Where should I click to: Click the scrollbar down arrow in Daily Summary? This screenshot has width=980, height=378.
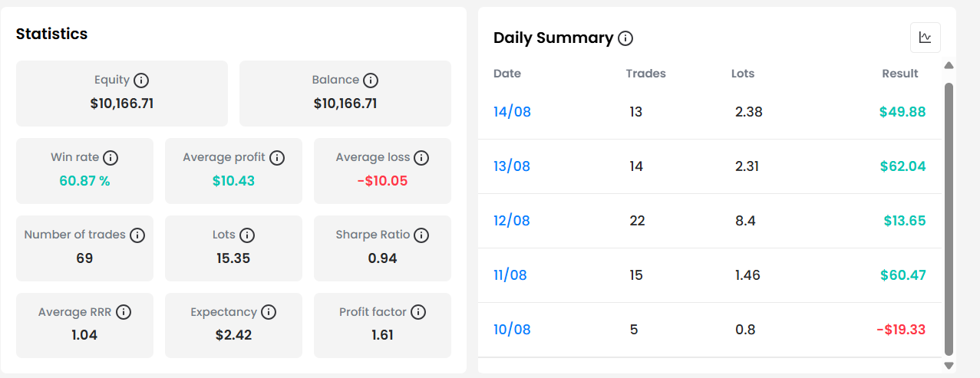click(949, 366)
